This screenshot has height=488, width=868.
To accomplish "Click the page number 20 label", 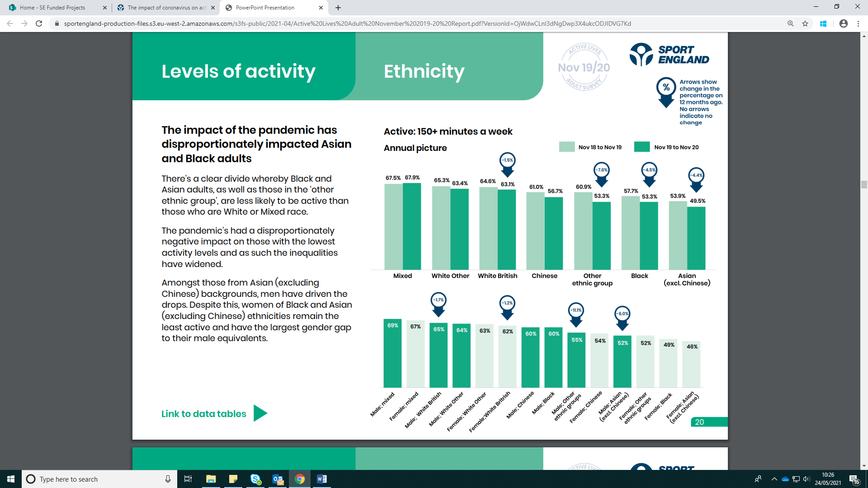I will [x=699, y=422].
